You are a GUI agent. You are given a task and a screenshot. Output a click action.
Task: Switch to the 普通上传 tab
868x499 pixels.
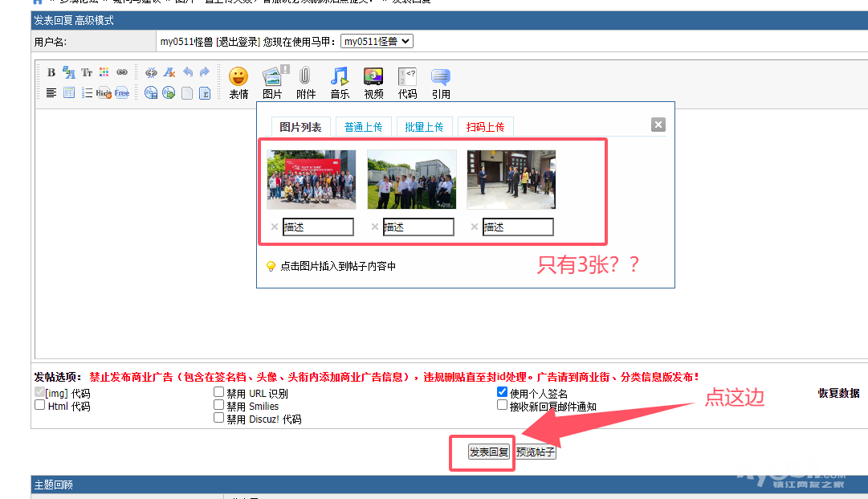pyautogui.click(x=363, y=127)
